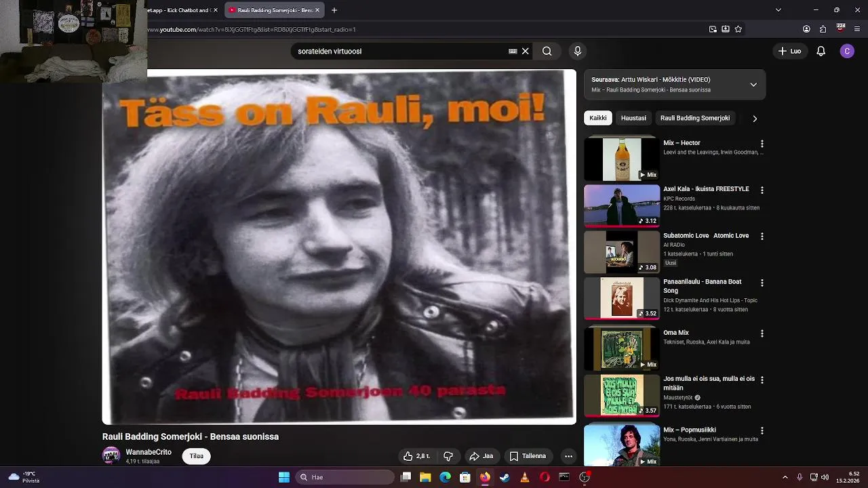Image resolution: width=868 pixels, height=488 pixels.
Task: Open options menu for Jos mulla ei ois sua
Action: 762,380
